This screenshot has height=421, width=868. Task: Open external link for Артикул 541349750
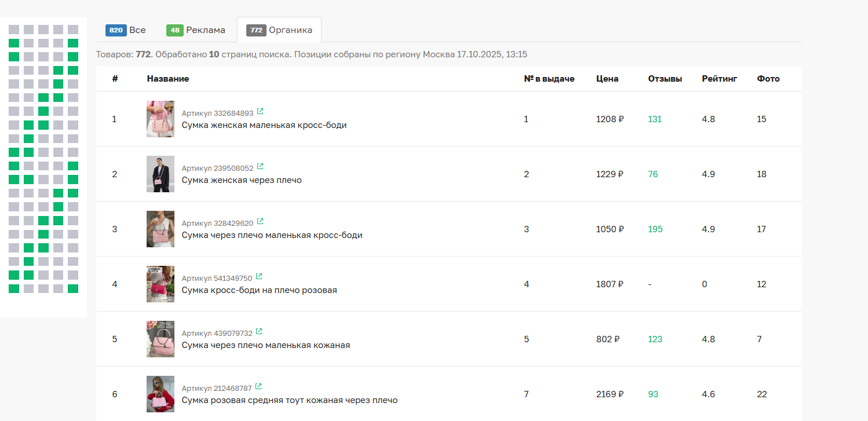pos(259,276)
